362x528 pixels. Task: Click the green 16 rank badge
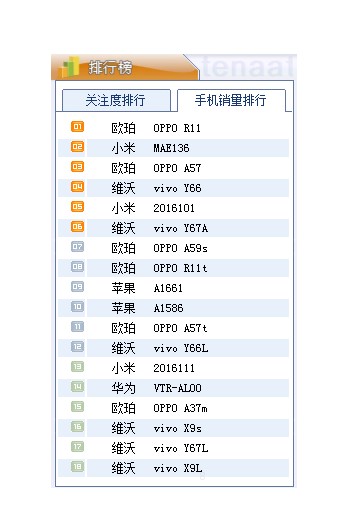click(77, 427)
